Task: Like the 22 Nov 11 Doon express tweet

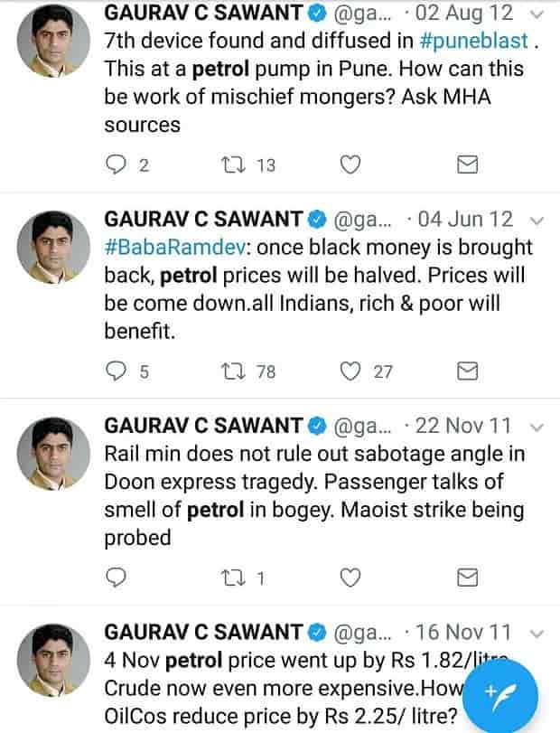Action: pos(350,577)
